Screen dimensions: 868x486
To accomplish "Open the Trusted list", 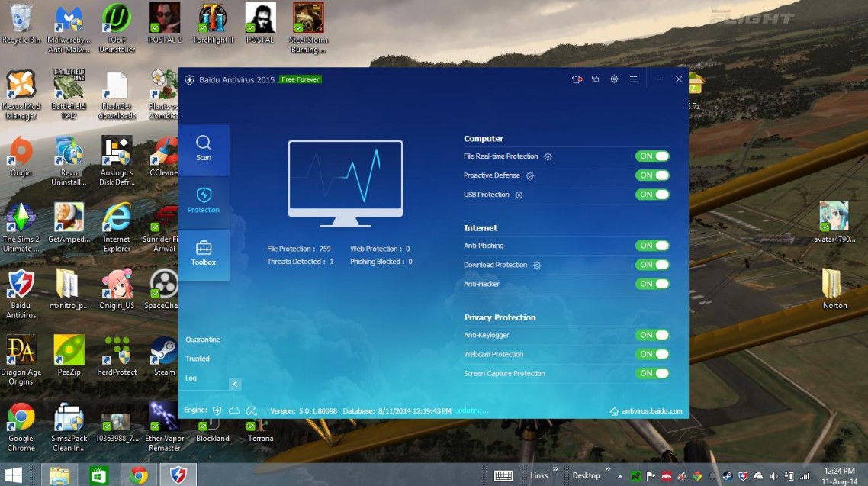I will [x=197, y=359].
